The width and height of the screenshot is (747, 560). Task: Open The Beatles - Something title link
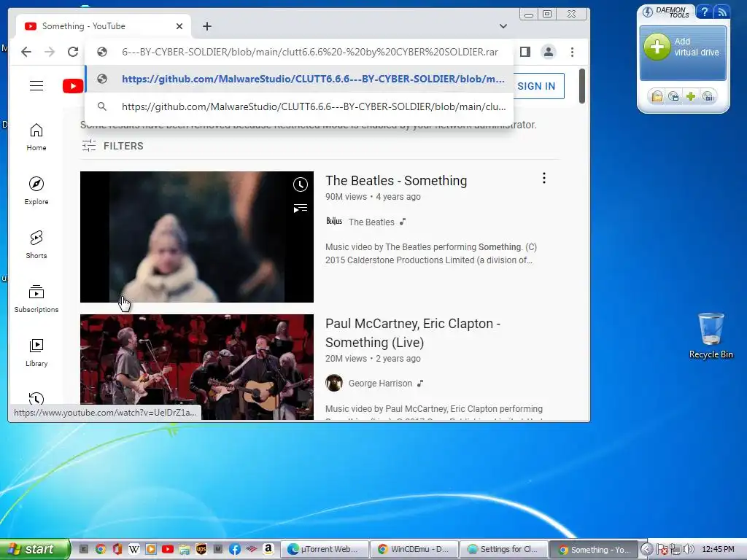point(396,181)
